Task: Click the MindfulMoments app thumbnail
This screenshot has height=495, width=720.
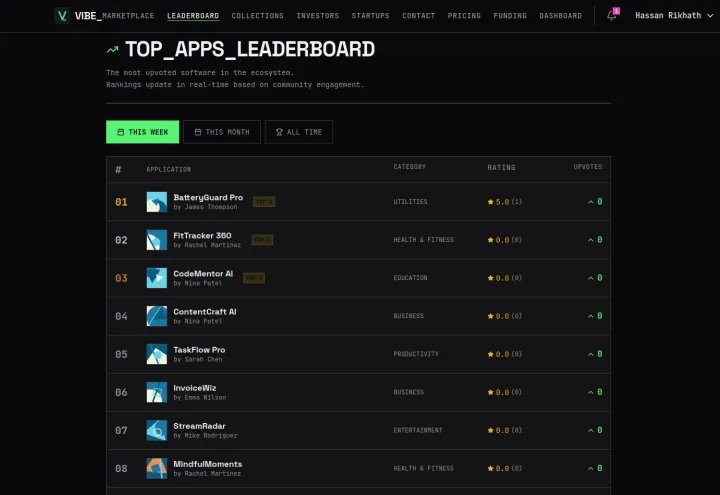Action: click(157, 468)
